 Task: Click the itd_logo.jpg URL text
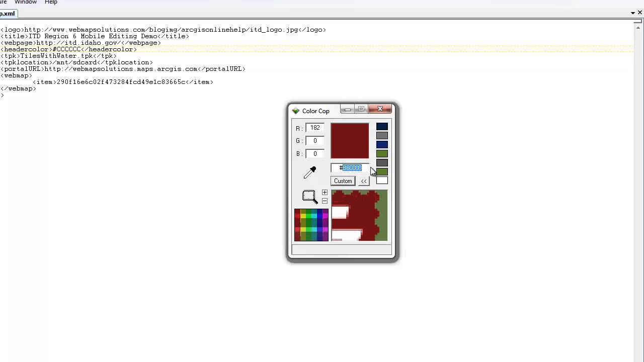[162, 30]
